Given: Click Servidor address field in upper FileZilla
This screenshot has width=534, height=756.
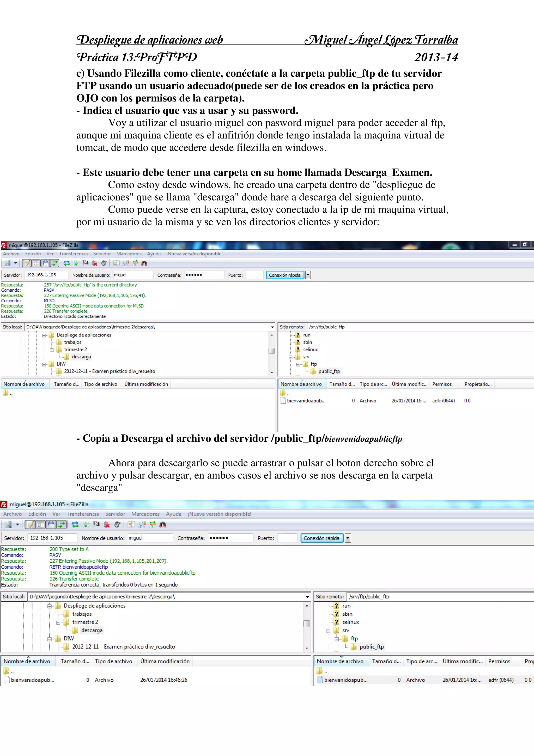Looking at the screenshot, I should (46, 275).
